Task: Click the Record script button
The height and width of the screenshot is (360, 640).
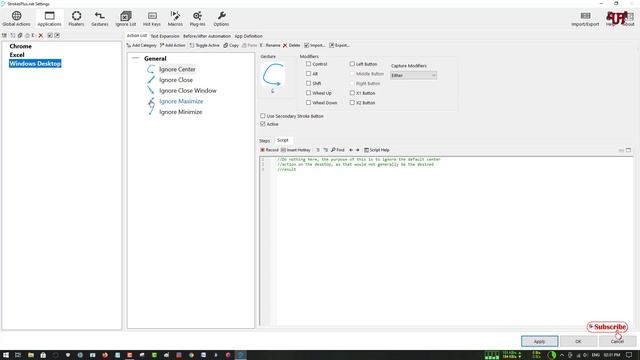Action: coord(269,150)
